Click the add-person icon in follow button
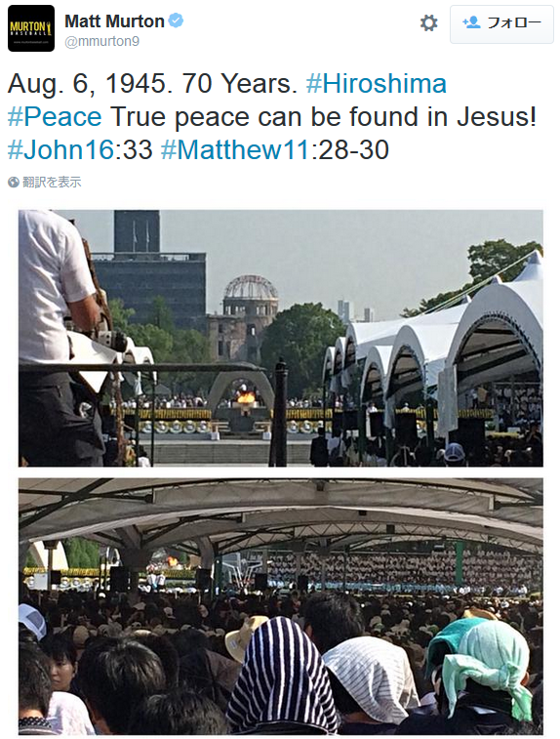560x739 pixels. [x=471, y=22]
